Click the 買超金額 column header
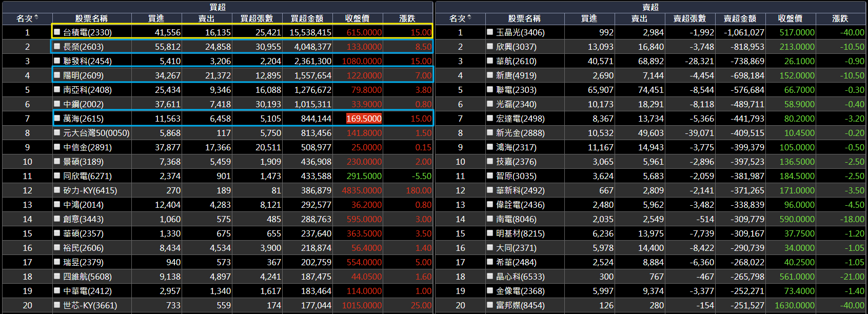Screen dimensions: 868x314 pyautogui.click(x=307, y=18)
